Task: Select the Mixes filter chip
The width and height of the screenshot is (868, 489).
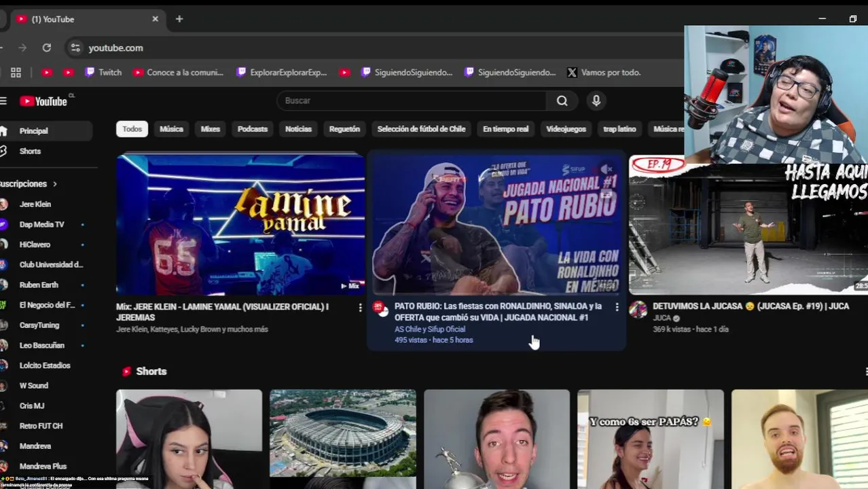Action: (211, 129)
